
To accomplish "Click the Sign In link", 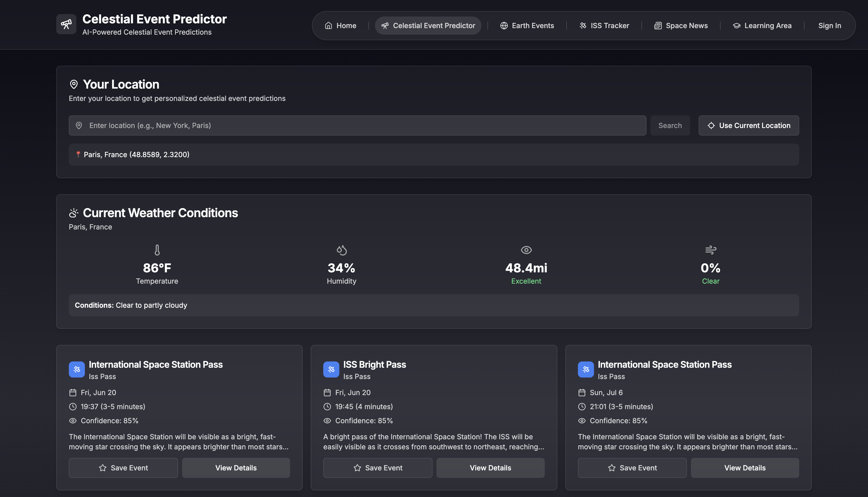I will tap(829, 26).
